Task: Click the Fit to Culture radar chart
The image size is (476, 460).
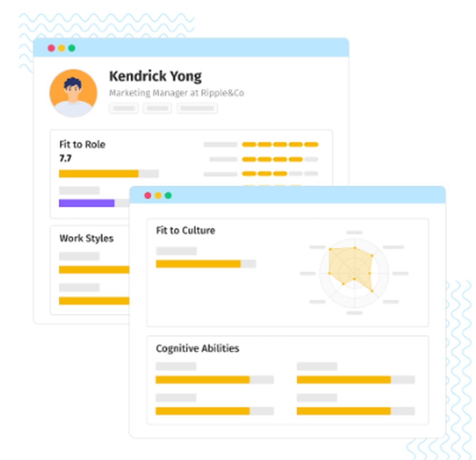Action: tap(354, 273)
